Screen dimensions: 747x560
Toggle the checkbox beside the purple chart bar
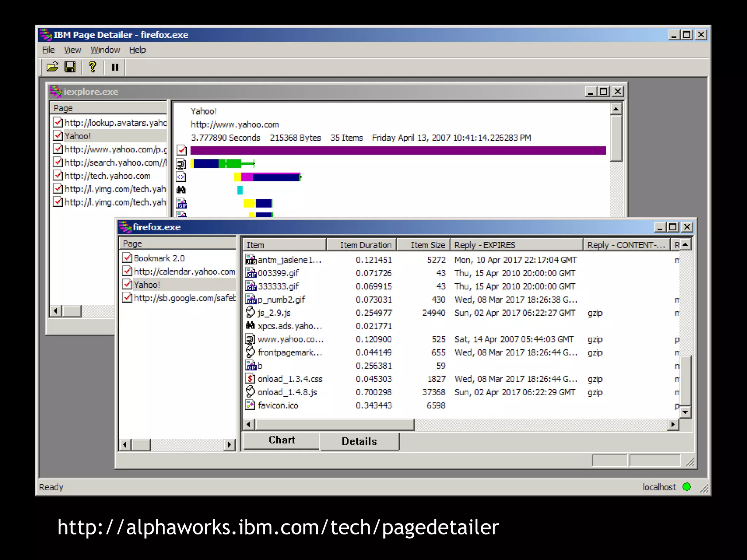(182, 150)
